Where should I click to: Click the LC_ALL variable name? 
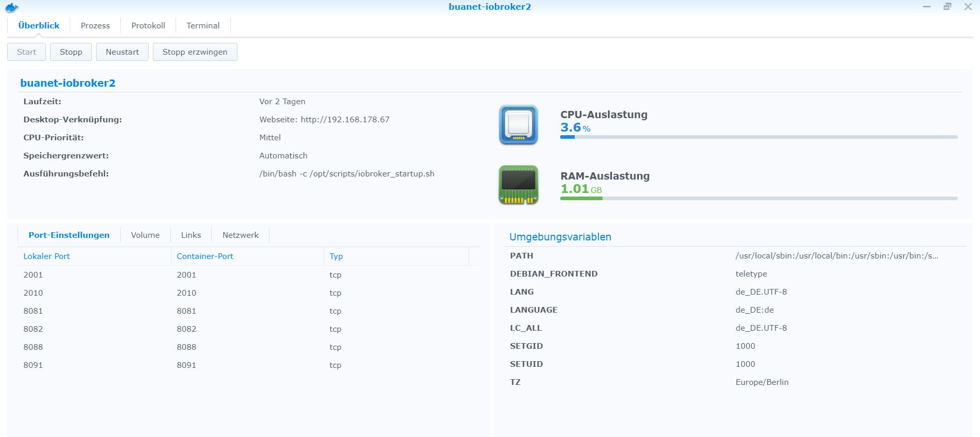coord(526,328)
